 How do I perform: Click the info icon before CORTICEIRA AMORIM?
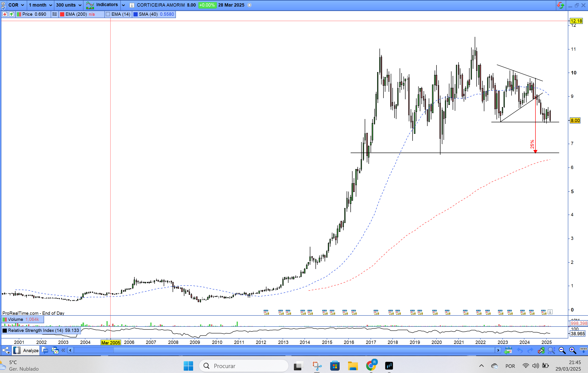tap(132, 5)
